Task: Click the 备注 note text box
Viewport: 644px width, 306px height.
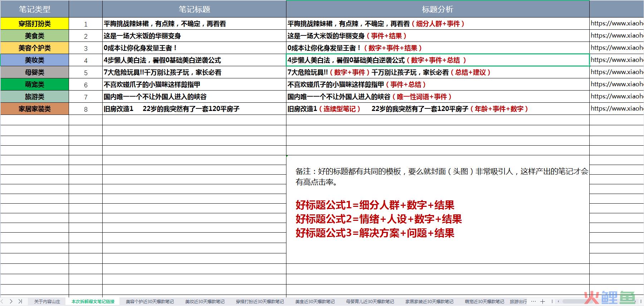Action: click(438, 209)
